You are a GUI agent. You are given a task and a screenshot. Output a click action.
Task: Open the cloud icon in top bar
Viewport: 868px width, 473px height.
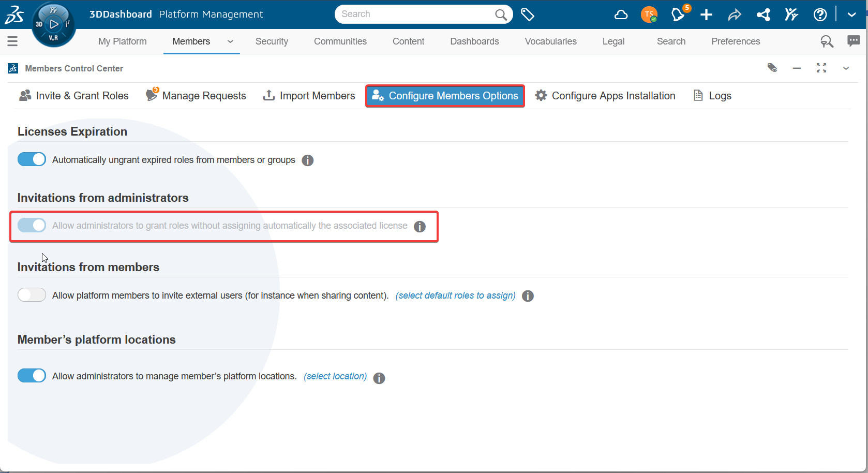coord(621,14)
